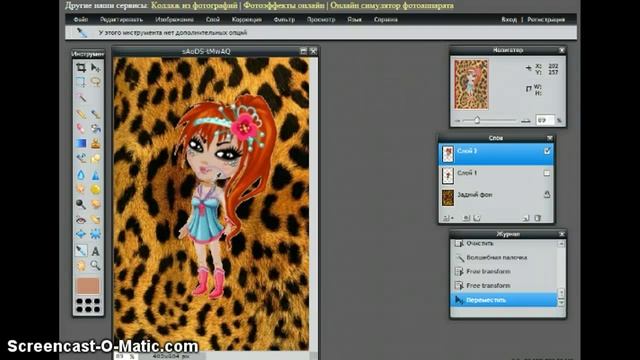Select the Bloat tool
640x360 pixels.
tap(81, 234)
